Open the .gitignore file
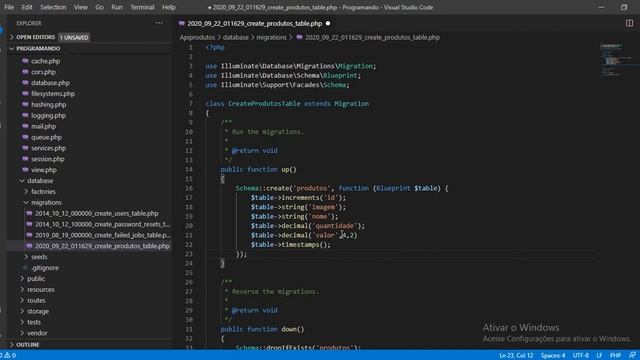The width and height of the screenshot is (640, 360). coord(45,268)
